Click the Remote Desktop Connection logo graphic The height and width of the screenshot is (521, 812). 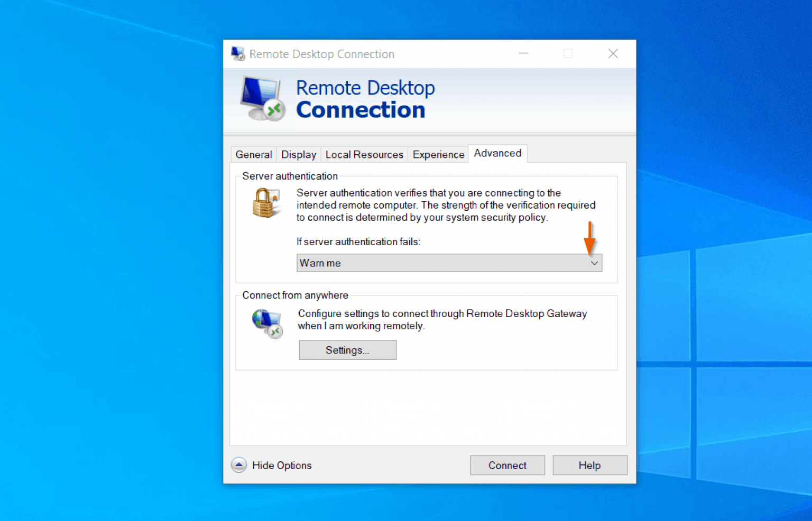tap(262, 98)
